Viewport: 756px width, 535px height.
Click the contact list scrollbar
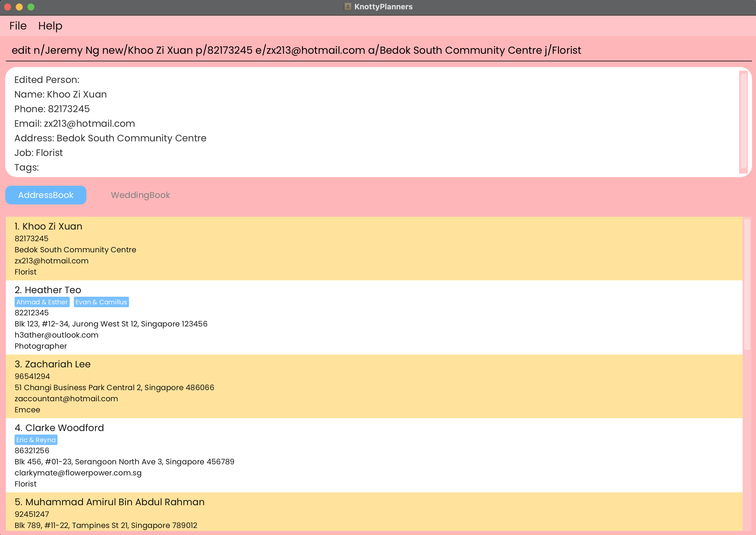[x=747, y=284]
